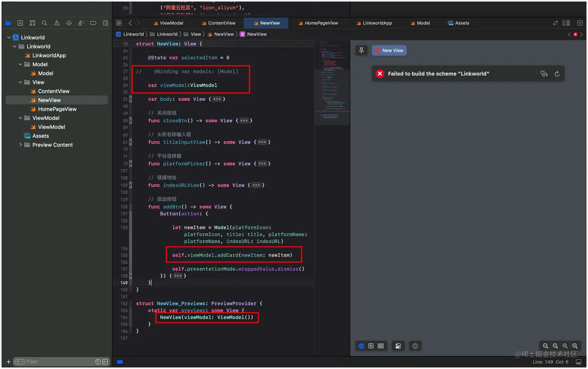The image size is (588, 369).
Task: Go forward with editor forward arrow
Action: (138, 23)
